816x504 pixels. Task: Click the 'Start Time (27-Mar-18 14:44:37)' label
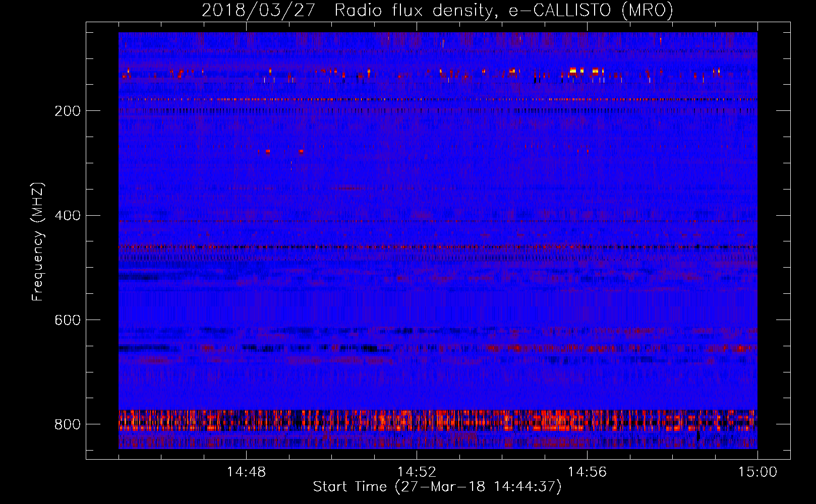click(437, 486)
